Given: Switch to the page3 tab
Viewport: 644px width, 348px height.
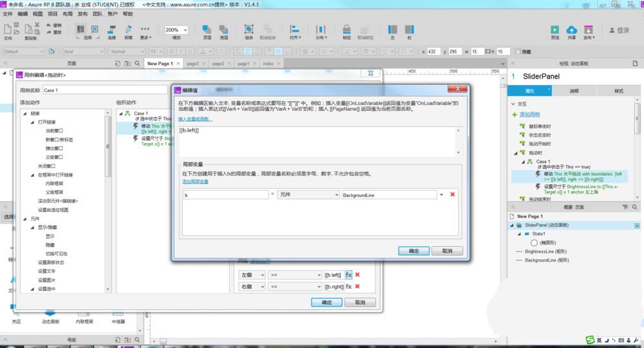Looking at the screenshot, I should pyautogui.click(x=193, y=64).
